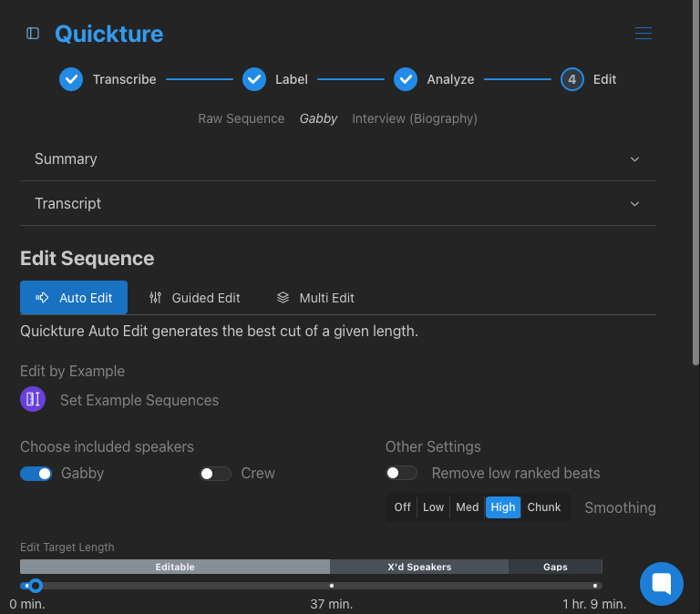The height and width of the screenshot is (614, 700).
Task: Click the 37 min. slider marker
Action: click(331, 586)
